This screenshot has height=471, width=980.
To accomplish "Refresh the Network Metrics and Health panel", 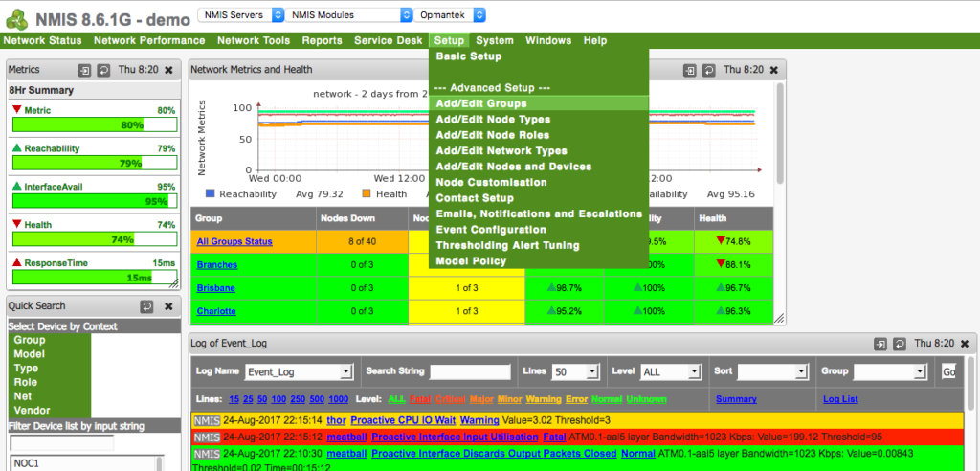I will pos(708,70).
